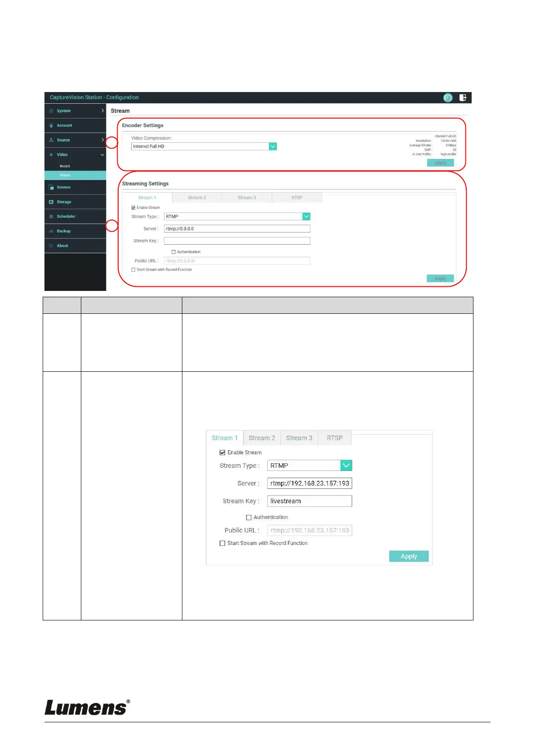Screen dimensions: 535x756
Task: Open the Account sidebar menu
Action: click(x=75, y=126)
